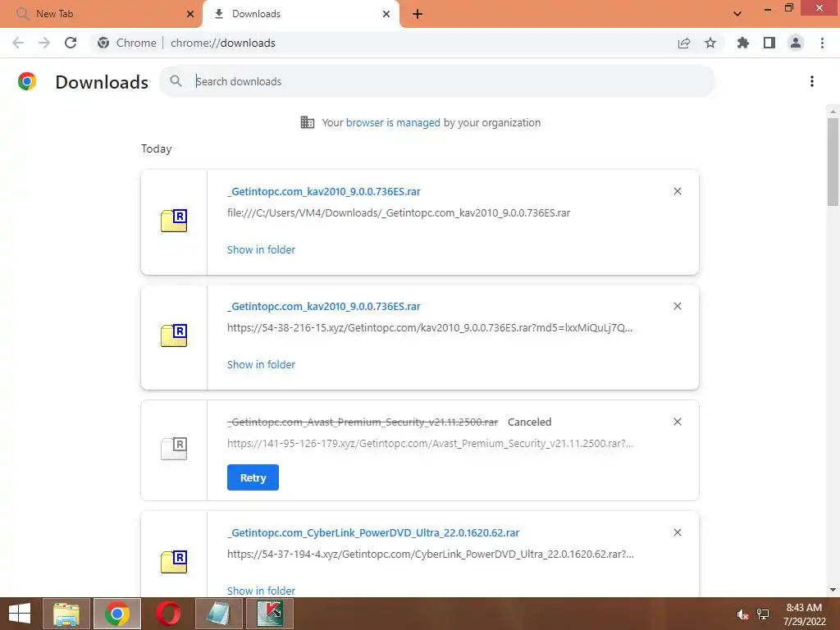The image size is (840, 630).
Task: Open the Downloads page more actions menu
Action: click(x=812, y=81)
